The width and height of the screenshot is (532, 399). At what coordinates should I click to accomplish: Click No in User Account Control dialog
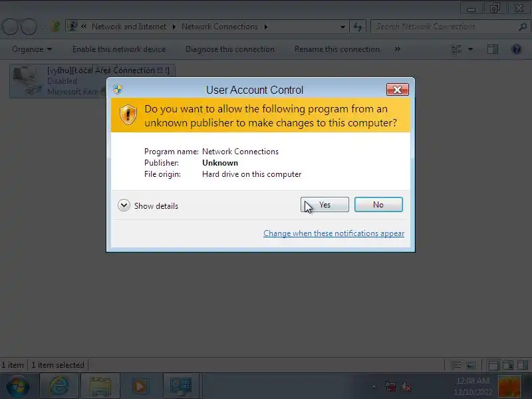point(378,205)
